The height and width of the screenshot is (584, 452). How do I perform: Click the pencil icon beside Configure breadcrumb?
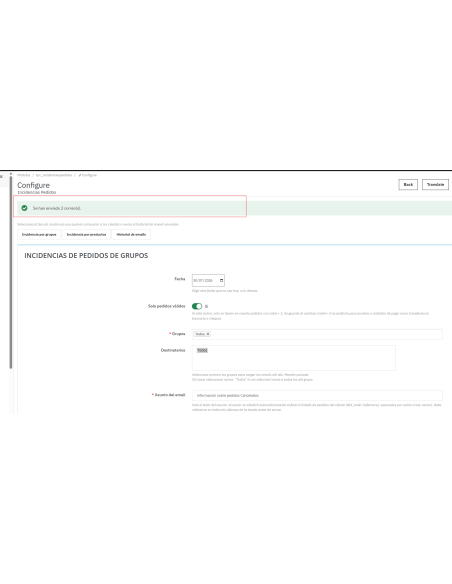[80, 175]
